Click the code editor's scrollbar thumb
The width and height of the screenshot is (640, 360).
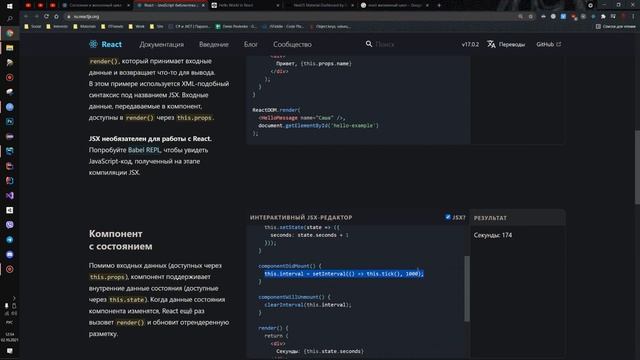point(467,288)
